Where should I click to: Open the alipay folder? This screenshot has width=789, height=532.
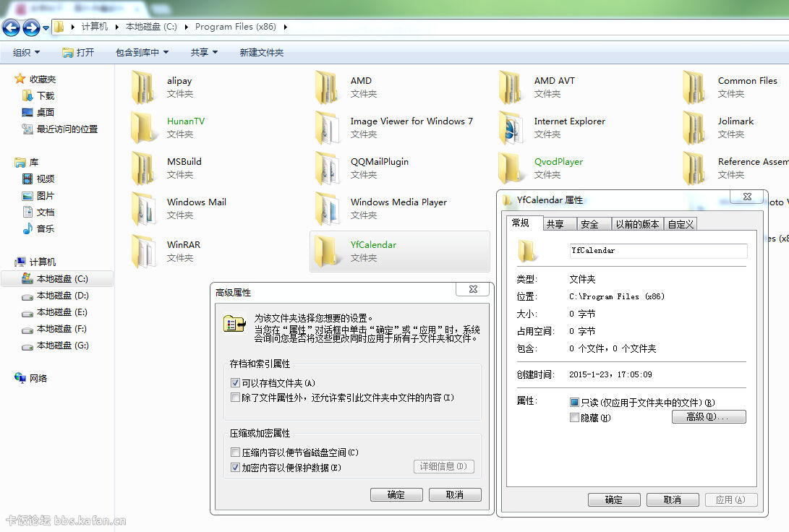click(x=179, y=80)
